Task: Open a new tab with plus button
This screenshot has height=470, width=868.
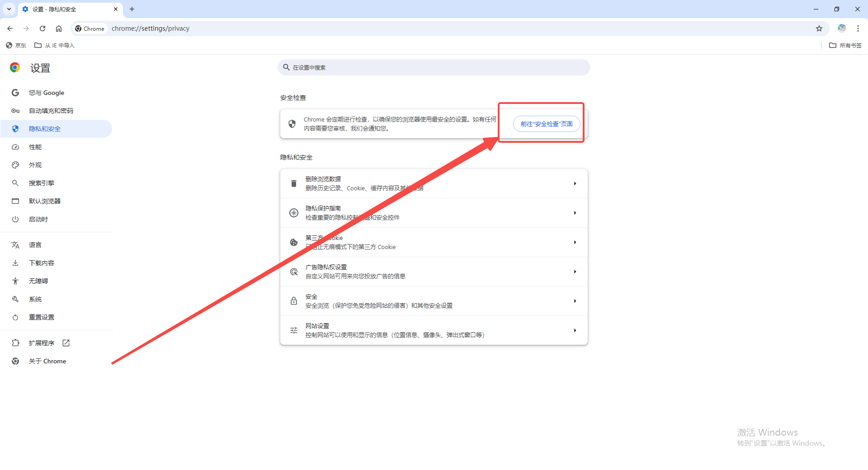Action: pos(132,9)
